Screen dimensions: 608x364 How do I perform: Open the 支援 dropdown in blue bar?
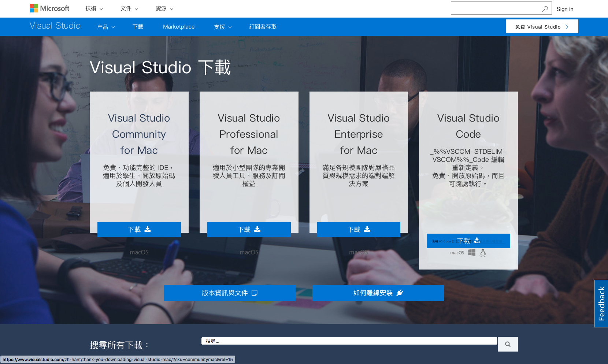(223, 27)
